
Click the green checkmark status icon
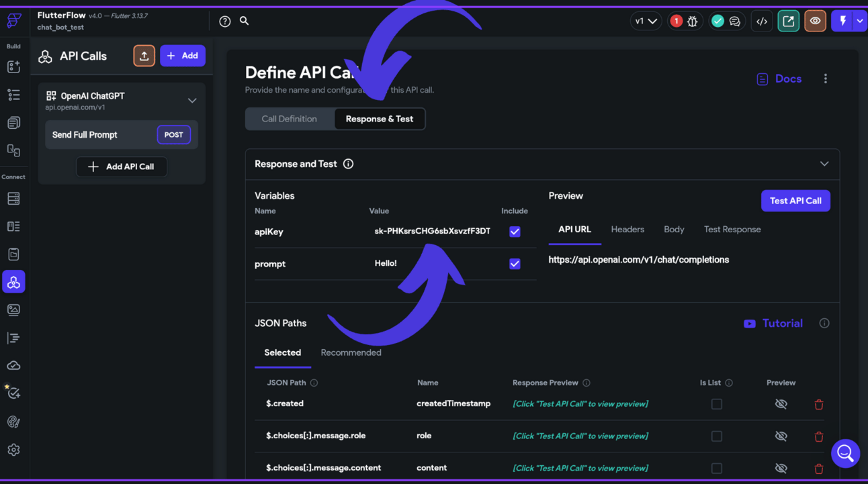coord(718,21)
